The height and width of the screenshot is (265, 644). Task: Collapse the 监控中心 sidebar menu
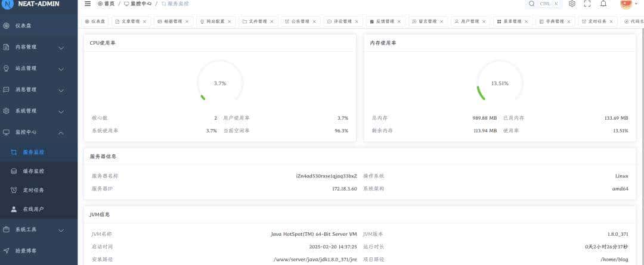[39, 132]
